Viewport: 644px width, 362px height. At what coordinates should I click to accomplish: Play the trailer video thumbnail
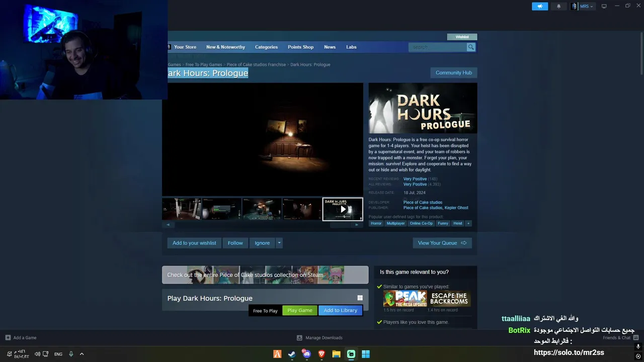[343, 209]
